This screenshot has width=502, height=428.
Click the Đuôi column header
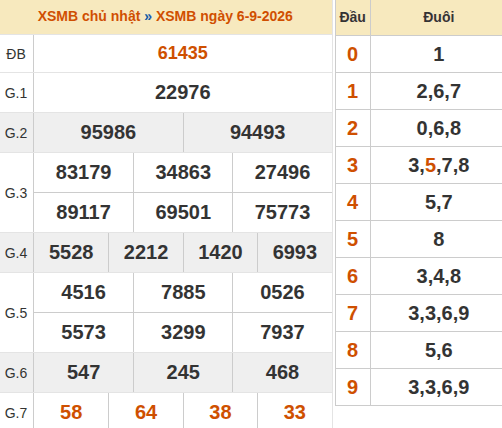[439, 17]
